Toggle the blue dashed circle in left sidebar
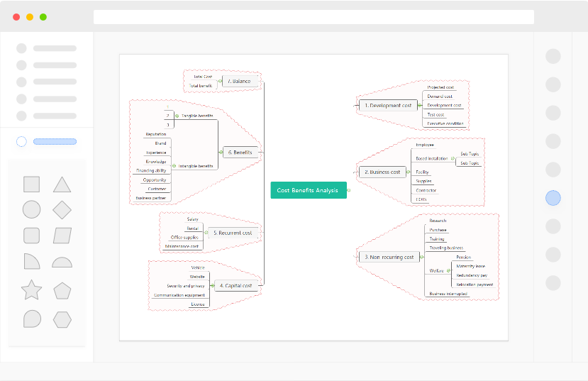 coord(21,141)
